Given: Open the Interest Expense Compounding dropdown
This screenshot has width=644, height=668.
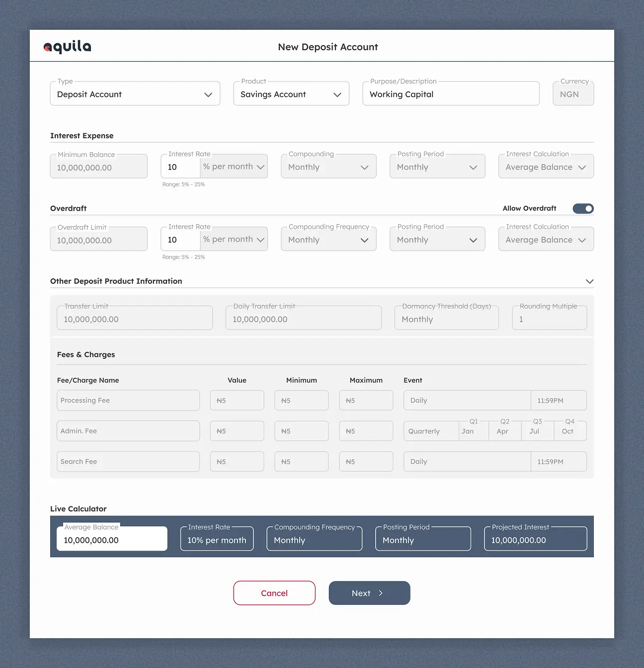Looking at the screenshot, I should click(328, 167).
